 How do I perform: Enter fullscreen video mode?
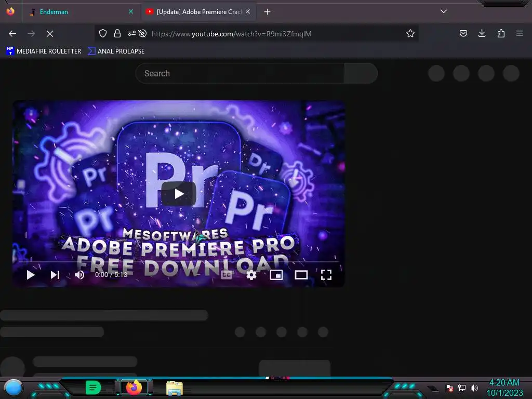point(326,275)
